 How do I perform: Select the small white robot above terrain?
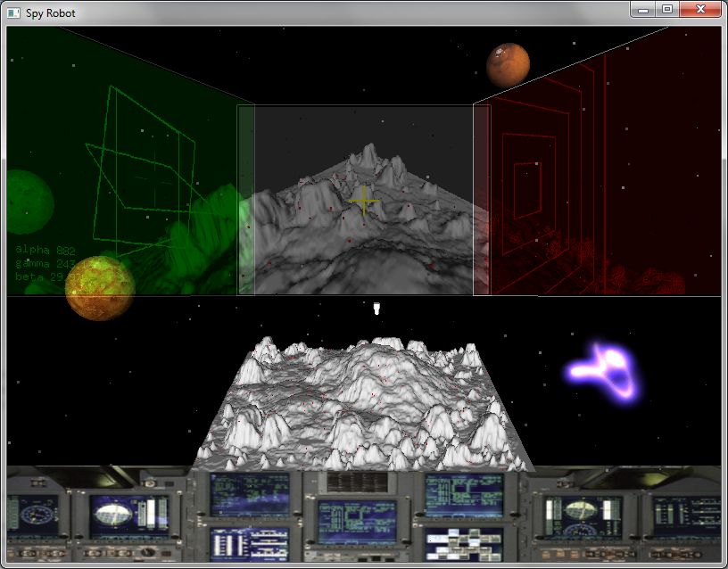pyautogui.click(x=376, y=309)
